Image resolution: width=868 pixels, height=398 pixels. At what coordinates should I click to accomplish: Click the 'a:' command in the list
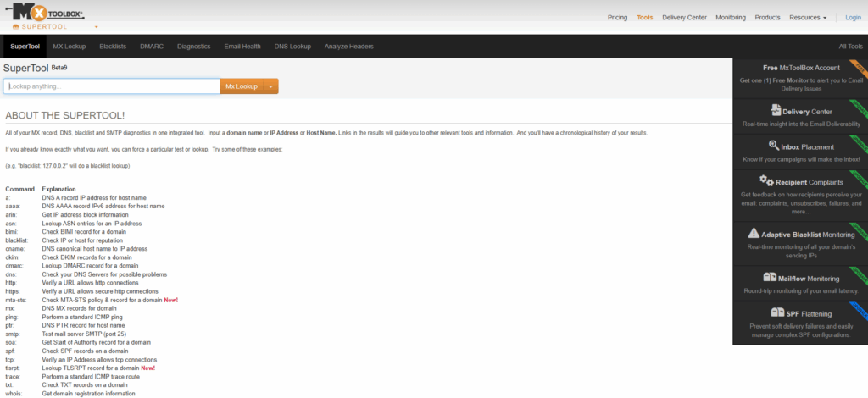[8, 197]
